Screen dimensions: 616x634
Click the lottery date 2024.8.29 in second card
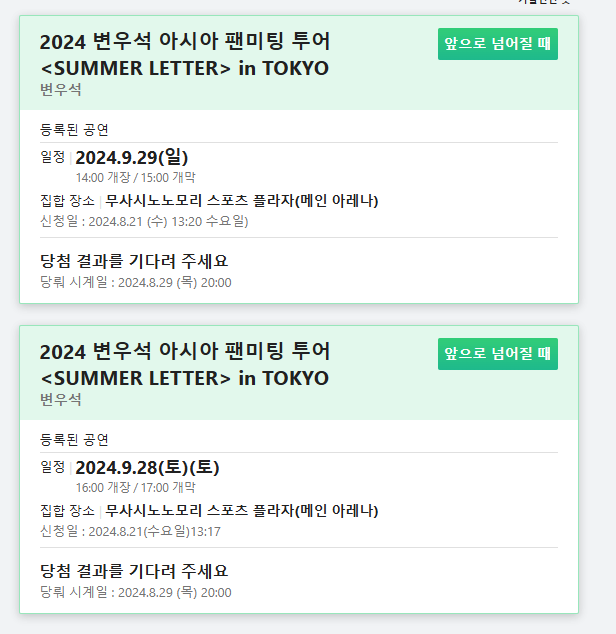[135, 592]
